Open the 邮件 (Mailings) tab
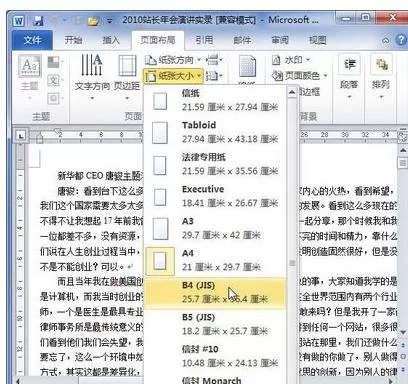Screen dimensions: 408x384 pyautogui.click(x=242, y=40)
